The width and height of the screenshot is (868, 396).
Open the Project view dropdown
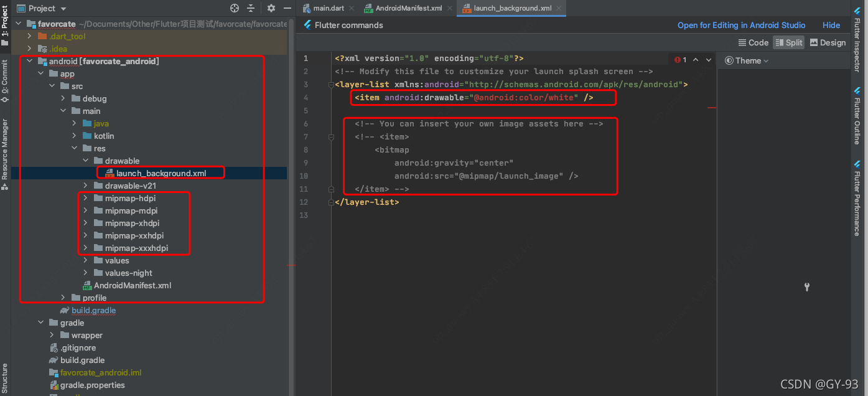click(64, 9)
